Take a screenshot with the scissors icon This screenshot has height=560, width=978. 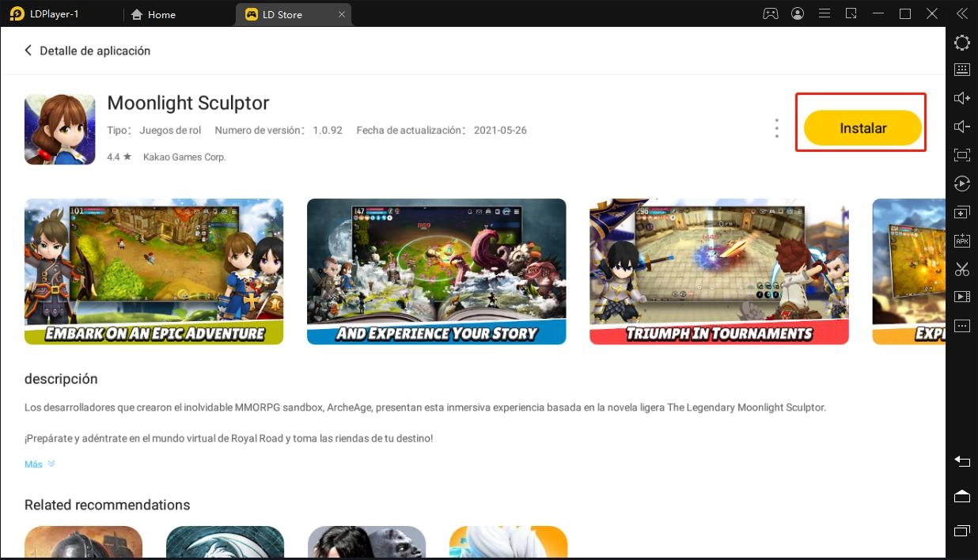[962, 269]
